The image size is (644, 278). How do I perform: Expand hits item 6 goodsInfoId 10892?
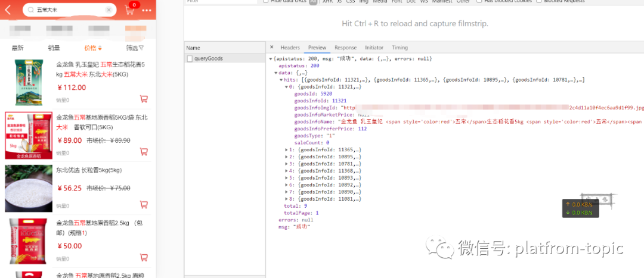tap(286, 185)
